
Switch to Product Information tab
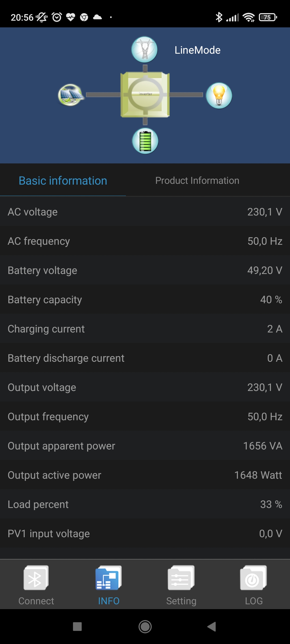tap(197, 181)
